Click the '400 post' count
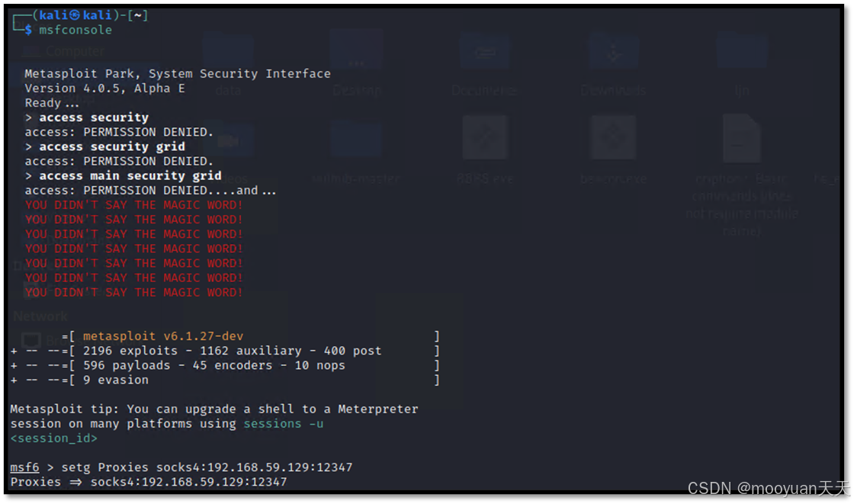 [352, 351]
